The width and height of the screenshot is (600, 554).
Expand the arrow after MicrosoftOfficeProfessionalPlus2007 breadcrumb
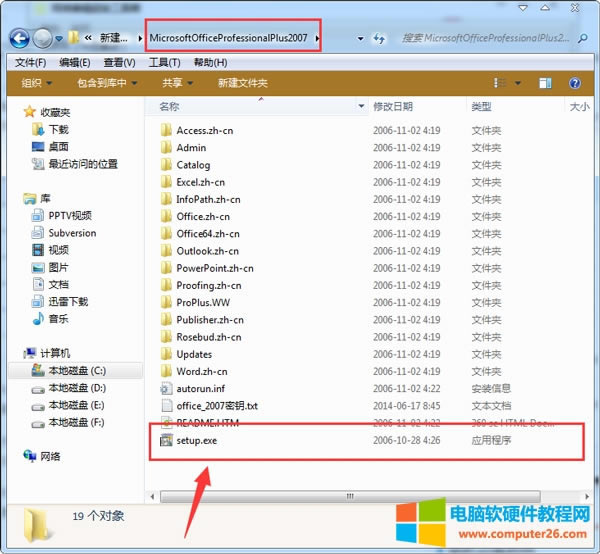click(x=317, y=38)
